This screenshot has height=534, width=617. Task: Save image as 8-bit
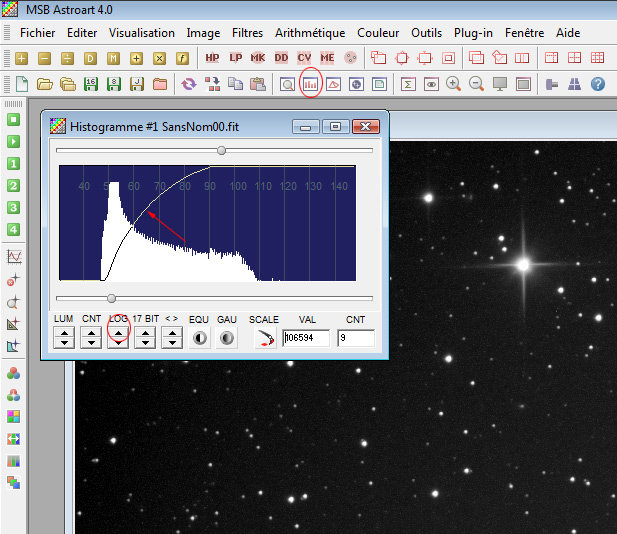click(x=114, y=84)
